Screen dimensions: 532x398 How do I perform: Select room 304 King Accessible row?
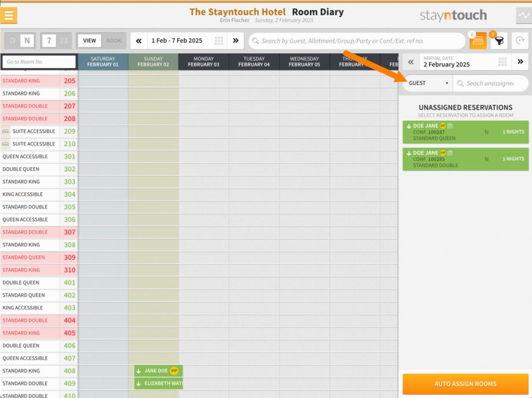[39, 194]
